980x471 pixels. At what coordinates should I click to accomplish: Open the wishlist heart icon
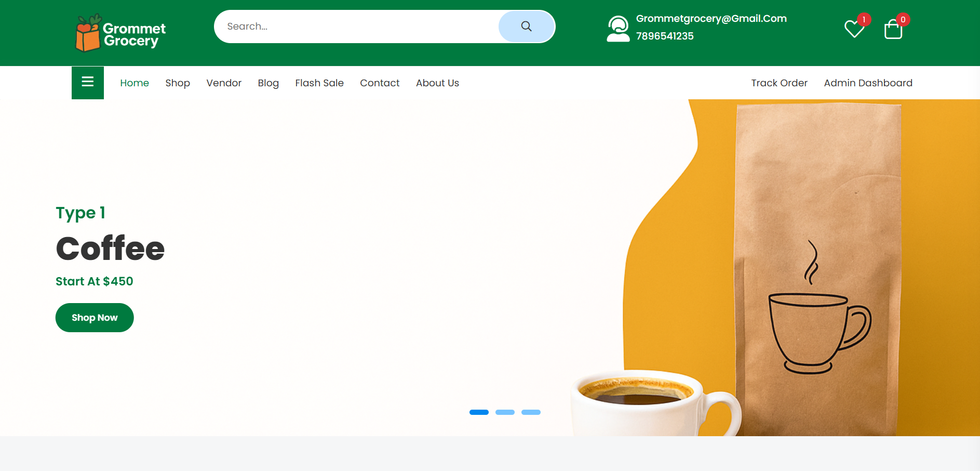tap(854, 29)
